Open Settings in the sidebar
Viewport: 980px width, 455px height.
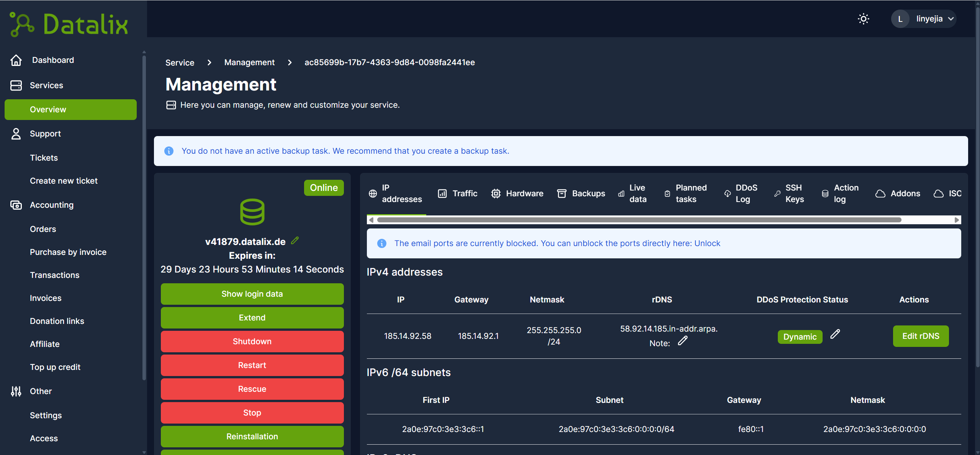pyautogui.click(x=46, y=416)
